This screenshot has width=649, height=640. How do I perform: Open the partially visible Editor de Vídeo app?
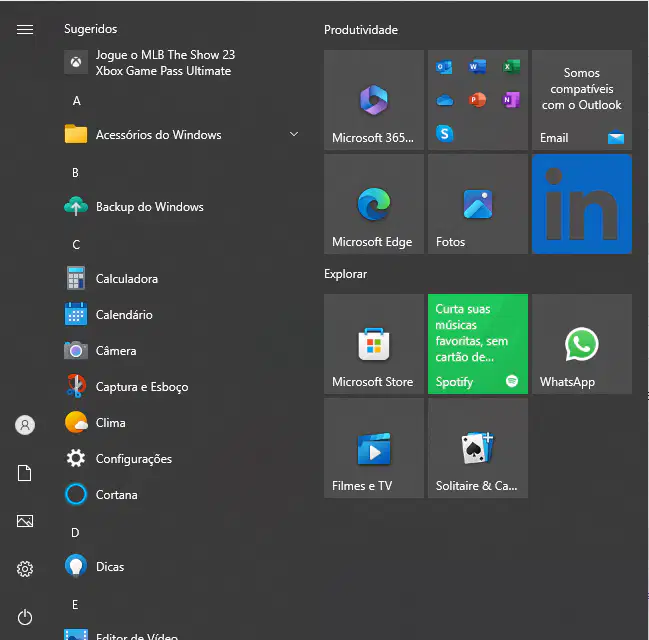click(x=121, y=635)
